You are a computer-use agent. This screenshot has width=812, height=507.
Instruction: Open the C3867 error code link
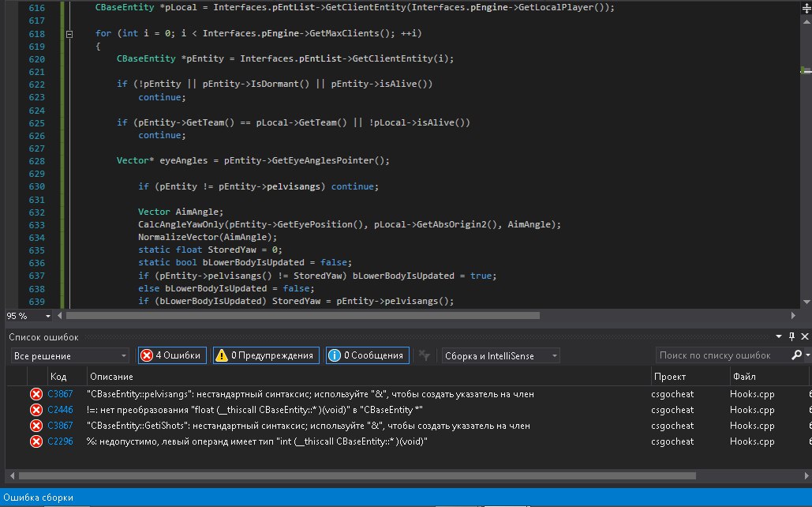pos(60,394)
